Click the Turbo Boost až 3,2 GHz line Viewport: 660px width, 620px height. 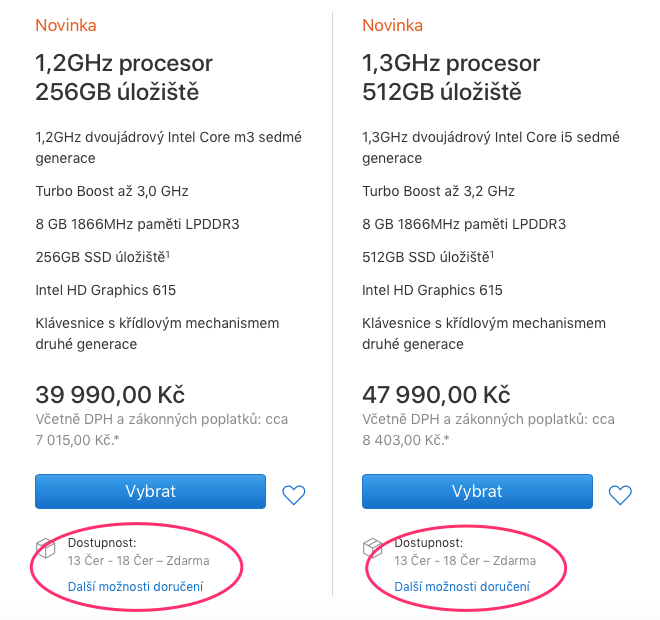[438, 190]
